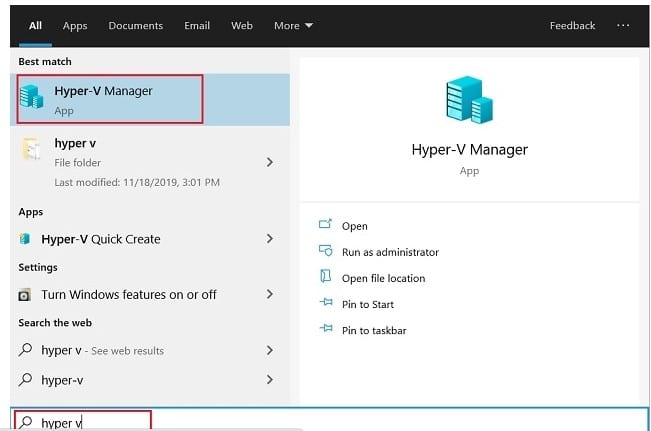Click the Feedback button
651x431 pixels.
point(573,26)
